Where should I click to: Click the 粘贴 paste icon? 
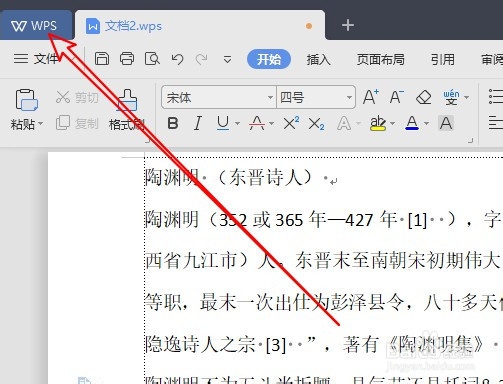(x=26, y=99)
